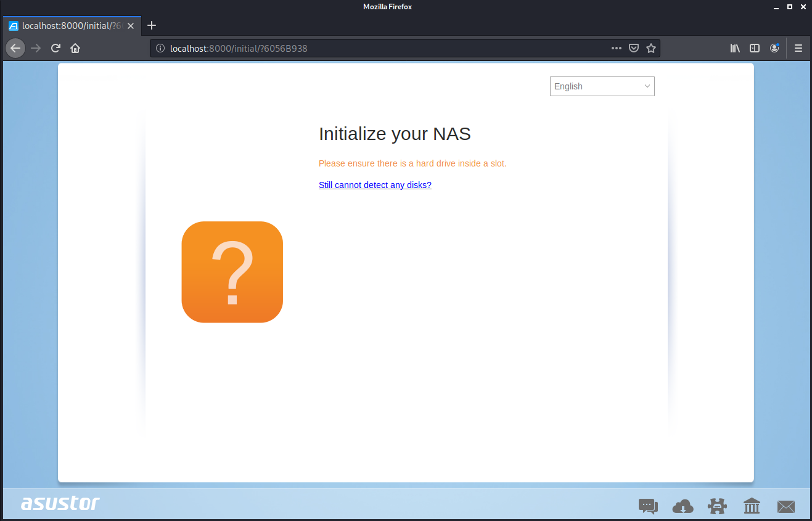Viewport: 812px width, 521px height.
Task: Click the URL address bar
Action: pos(382,48)
